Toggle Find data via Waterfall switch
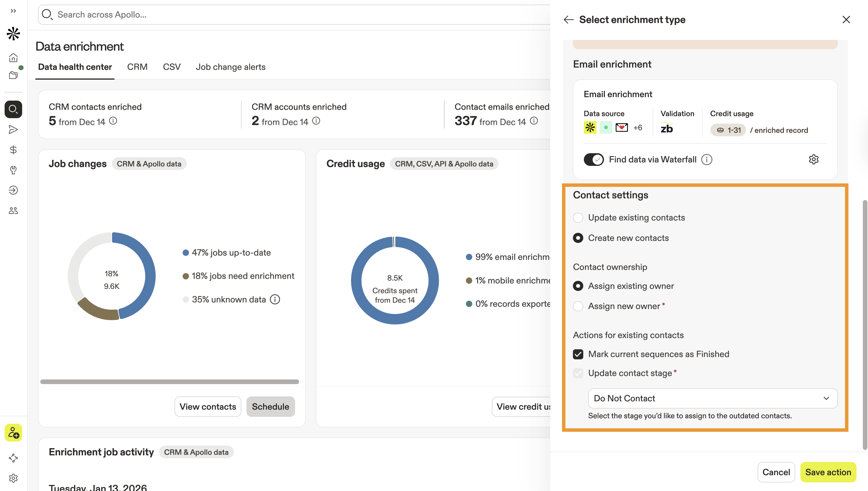The width and height of the screenshot is (868, 491). tap(593, 160)
